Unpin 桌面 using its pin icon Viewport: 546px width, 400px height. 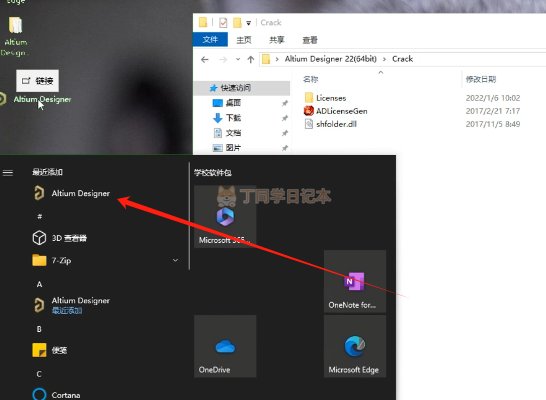coord(285,103)
